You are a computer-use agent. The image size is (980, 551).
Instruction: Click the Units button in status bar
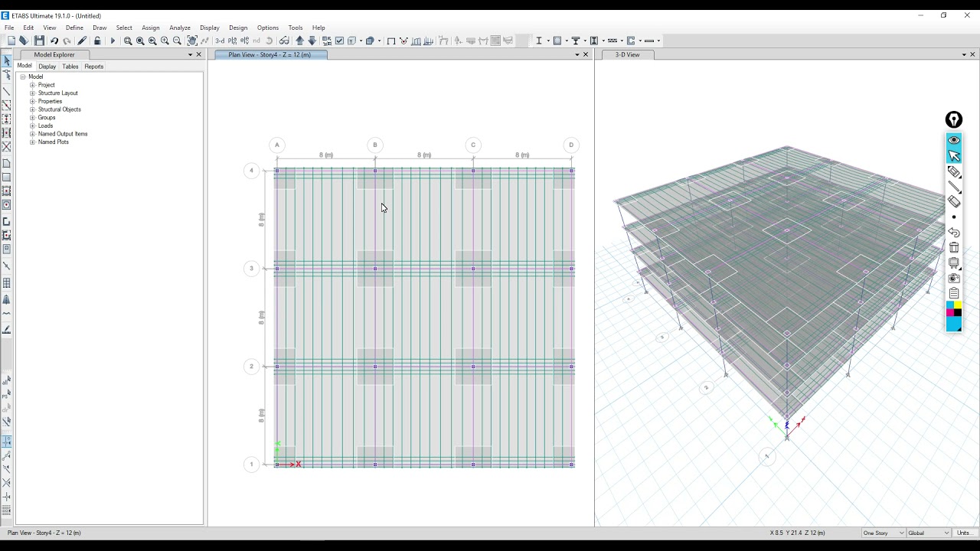(x=964, y=533)
